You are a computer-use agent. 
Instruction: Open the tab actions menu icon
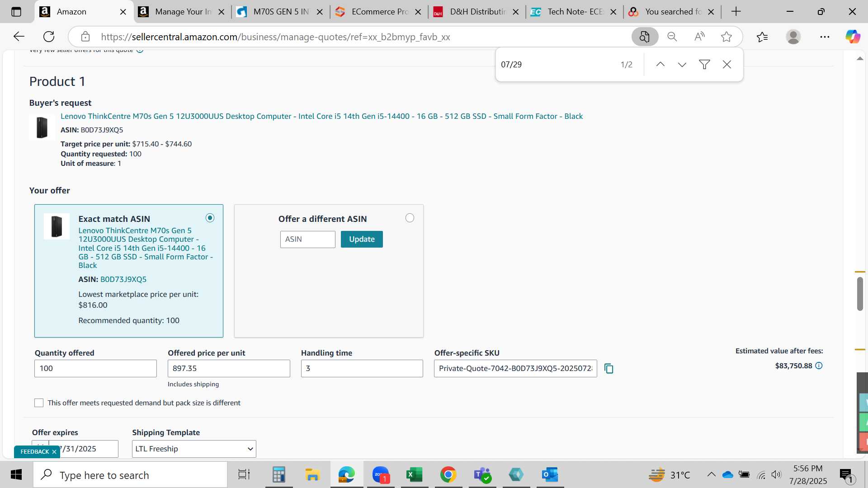pos(16,12)
